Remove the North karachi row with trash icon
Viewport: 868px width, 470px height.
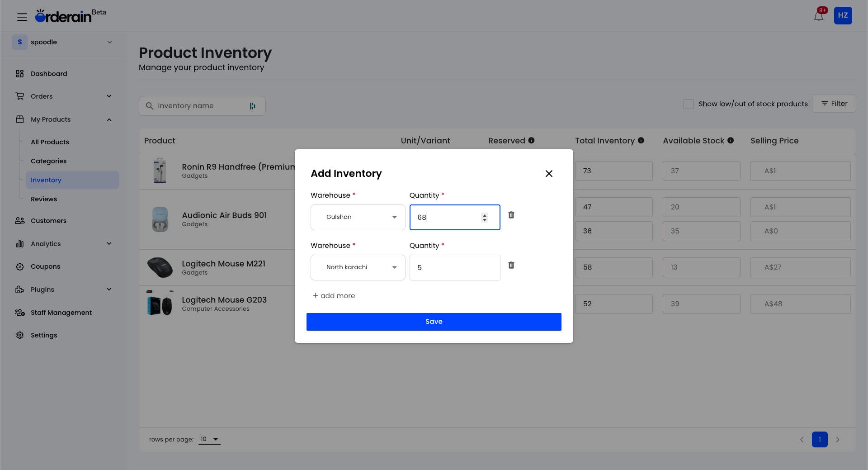pyautogui.click(x=511, y=265)
